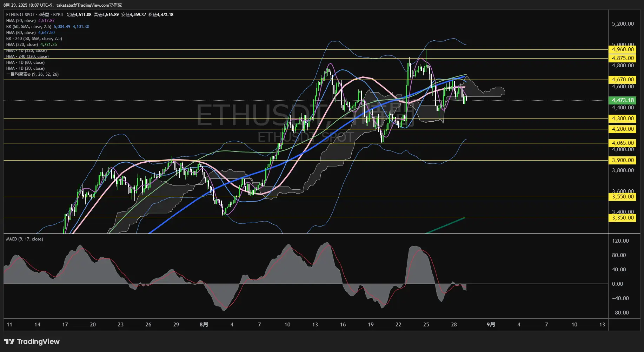The image size is (644, 352).
Task: Click the 4,960.00 horizontal line price label
Action: click(623, 49)
